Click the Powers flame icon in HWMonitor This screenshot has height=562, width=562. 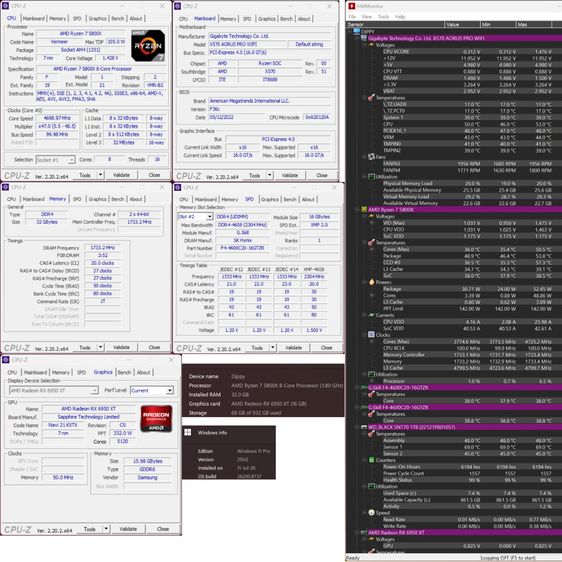coord(371,282)
